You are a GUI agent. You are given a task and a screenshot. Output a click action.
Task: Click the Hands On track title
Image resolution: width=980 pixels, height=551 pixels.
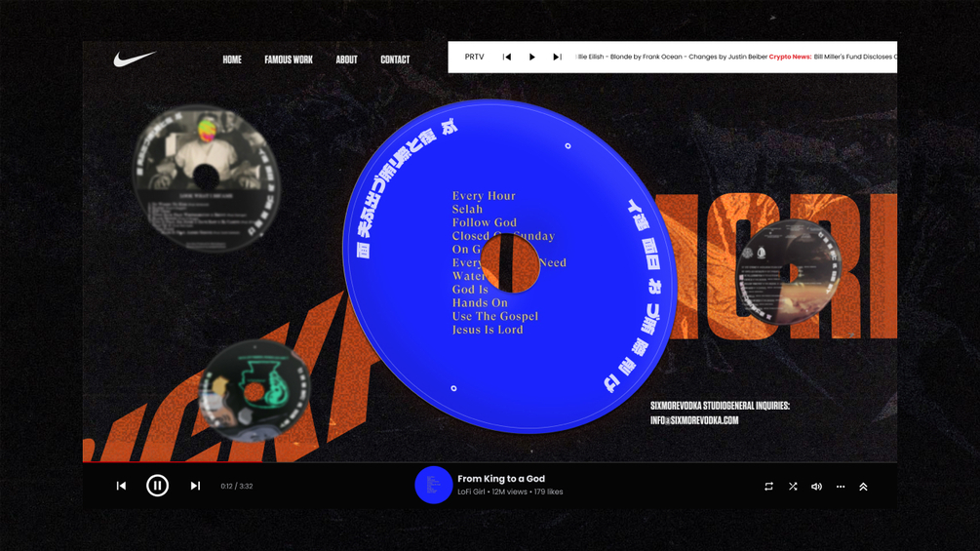480,303
